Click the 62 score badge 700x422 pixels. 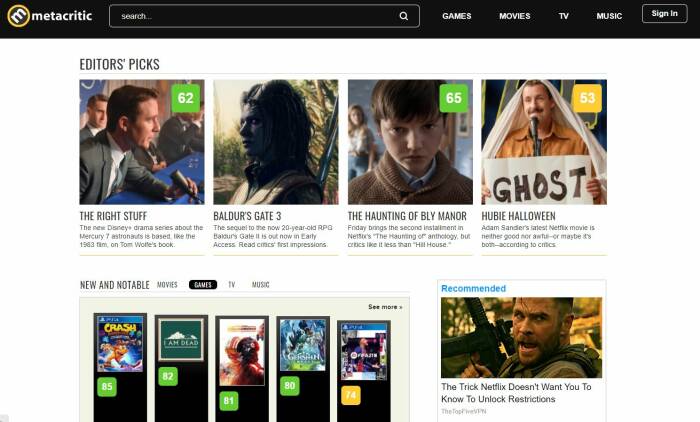[186, 98]
